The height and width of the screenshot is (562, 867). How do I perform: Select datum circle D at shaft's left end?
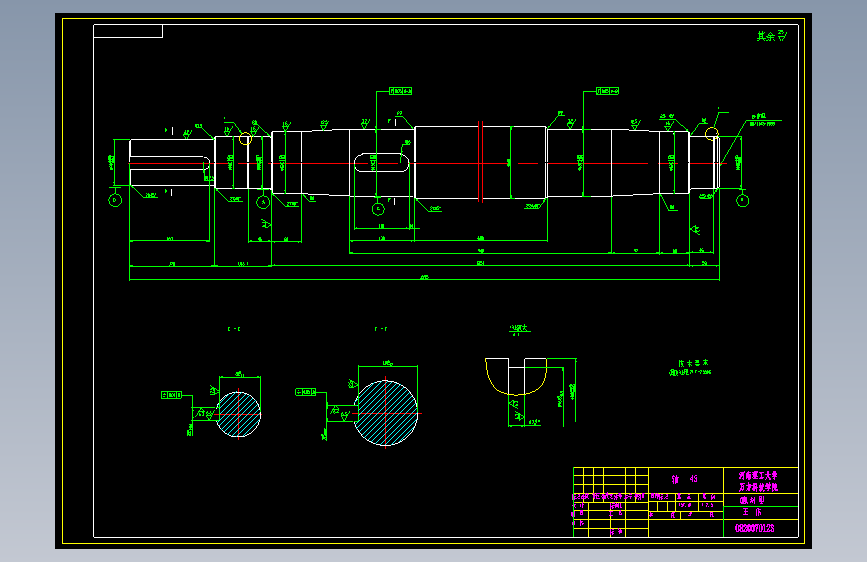[115, 200]
